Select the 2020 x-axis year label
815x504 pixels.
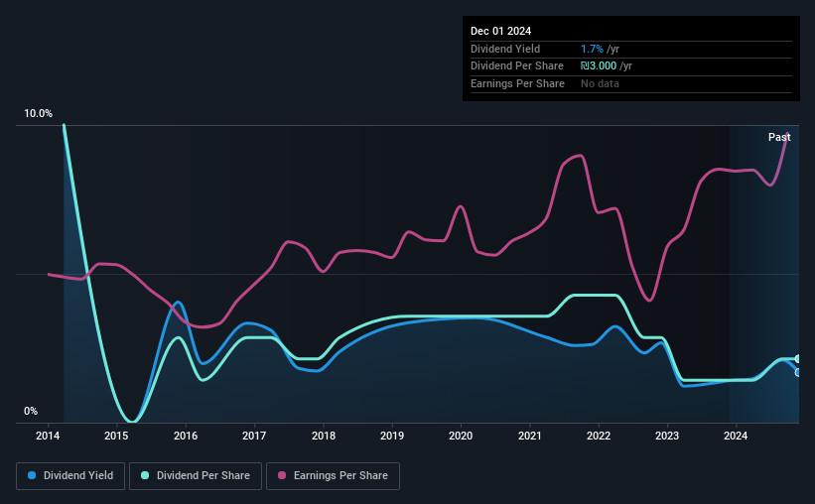coord(461,436)
